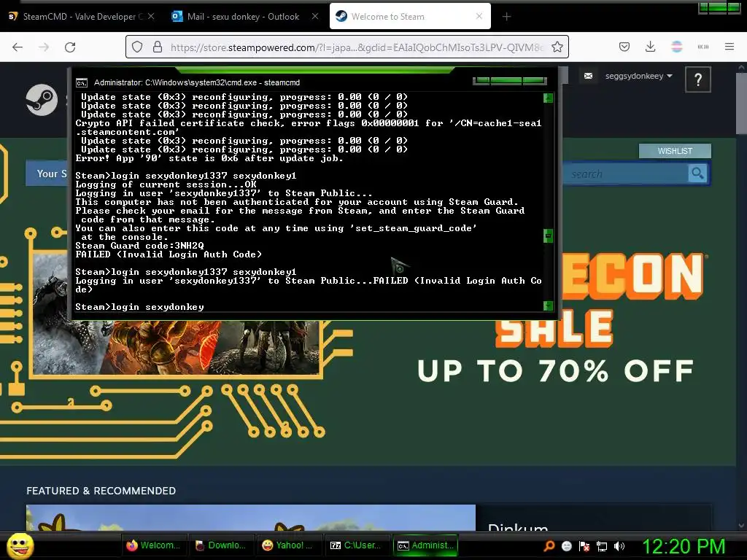
Task: Switch to the Yahoo! taskbar item
Action: point(288,545)
